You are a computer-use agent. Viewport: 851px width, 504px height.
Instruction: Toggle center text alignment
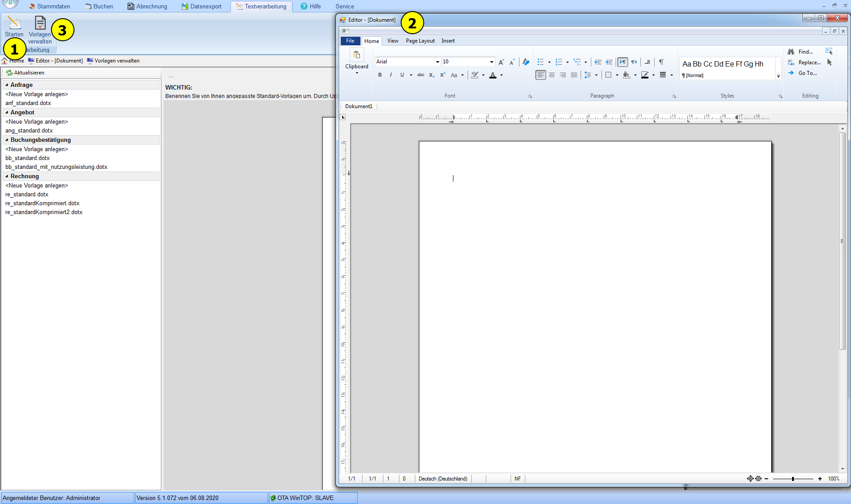point(551,75)
